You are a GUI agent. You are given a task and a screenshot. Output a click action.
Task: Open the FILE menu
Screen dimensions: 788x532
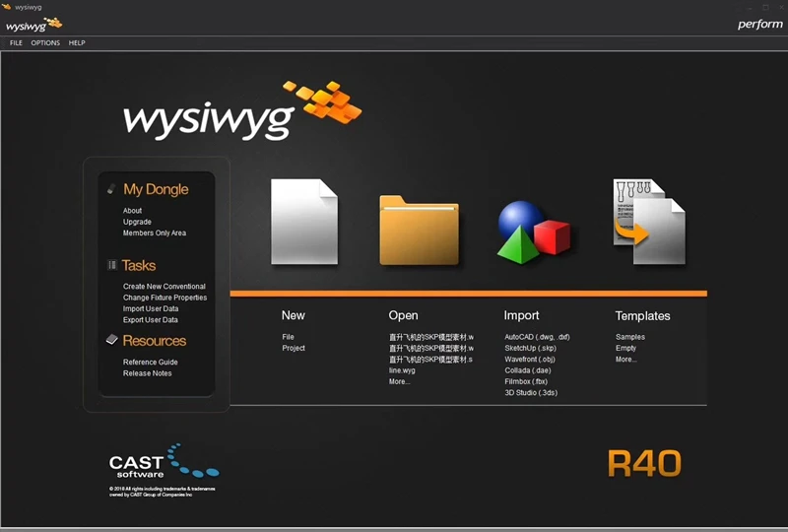click(x=16, y=42)
